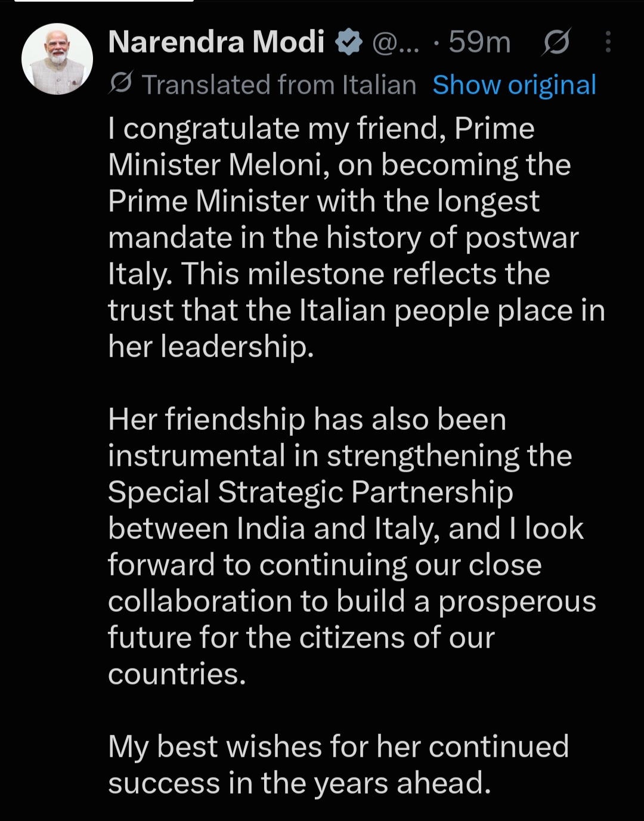Click the 'Translated from Italian' label

[278, 85]
